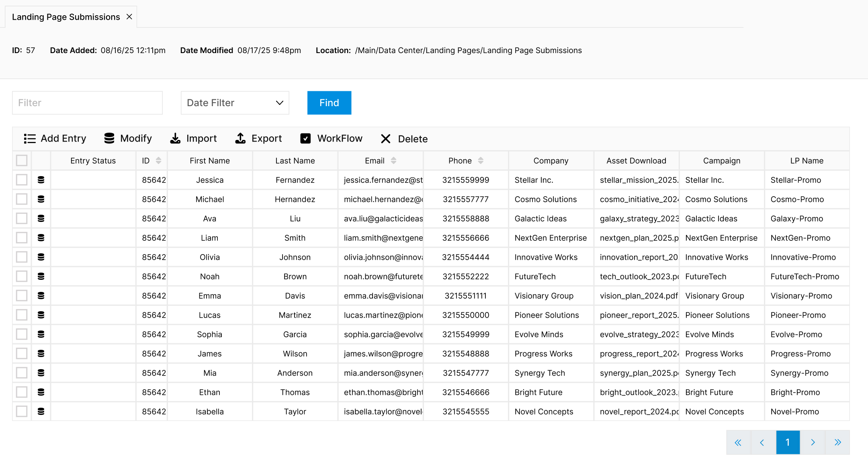
Task: Close the Landing Page Submissions tab
Action: click(129, 16)
